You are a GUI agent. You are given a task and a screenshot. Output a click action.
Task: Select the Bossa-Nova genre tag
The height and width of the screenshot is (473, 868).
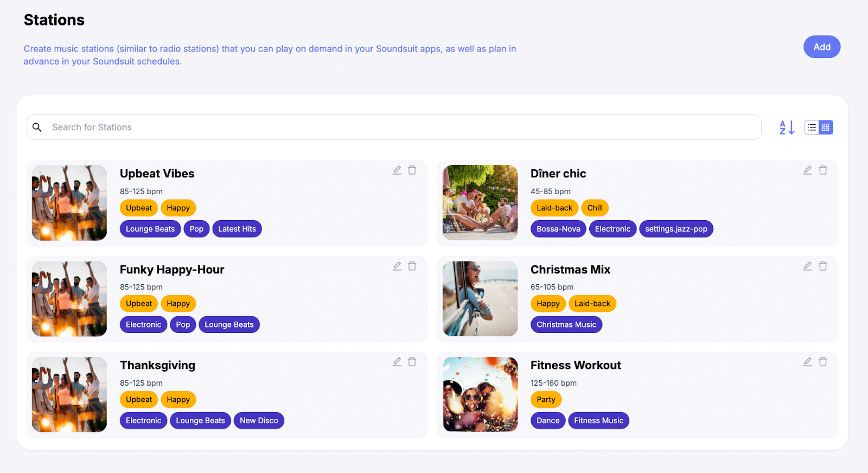tap(558, 229)
